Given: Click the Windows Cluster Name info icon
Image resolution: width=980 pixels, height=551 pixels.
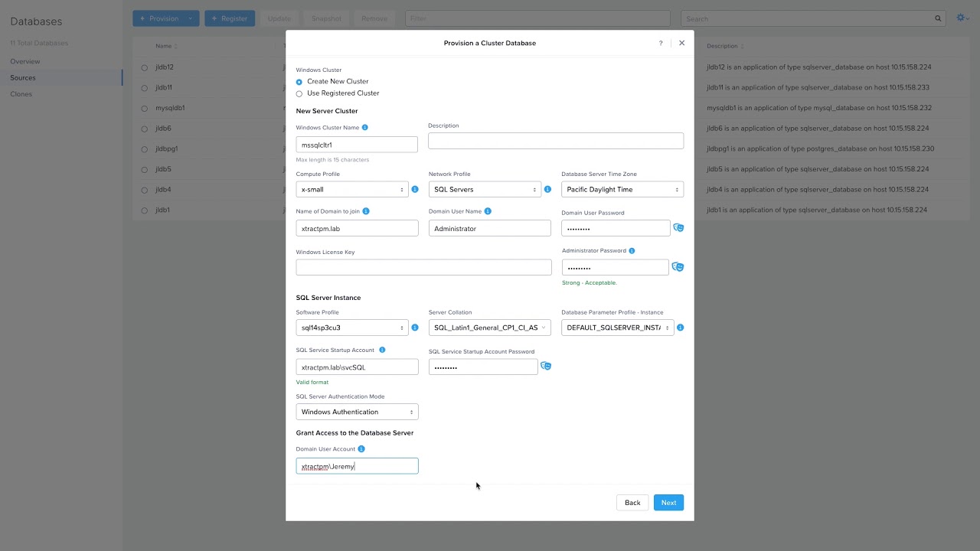Looking at the screenshot, I should (364, 128).
